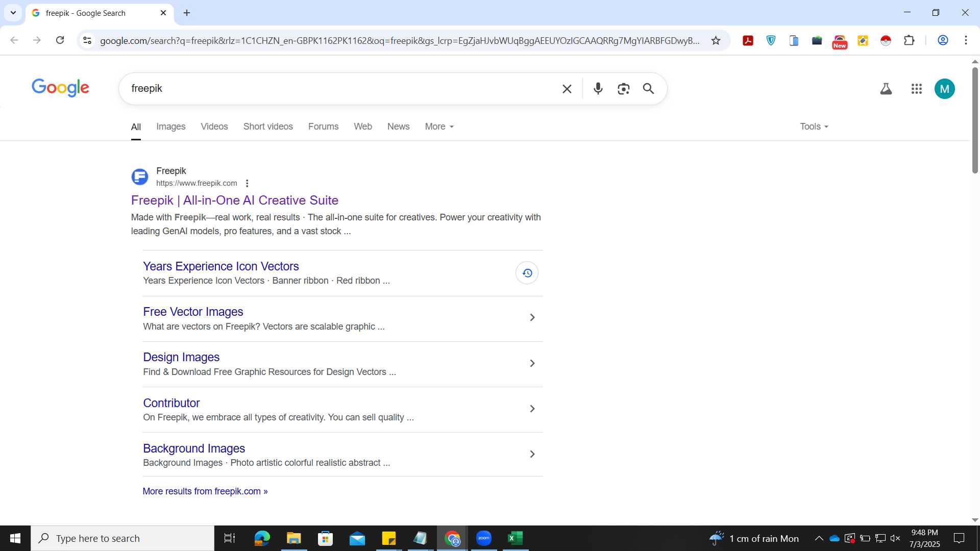Open Years Experience Icon Vectors link
Screen dimensions: 980x551
tap(221, 266)
